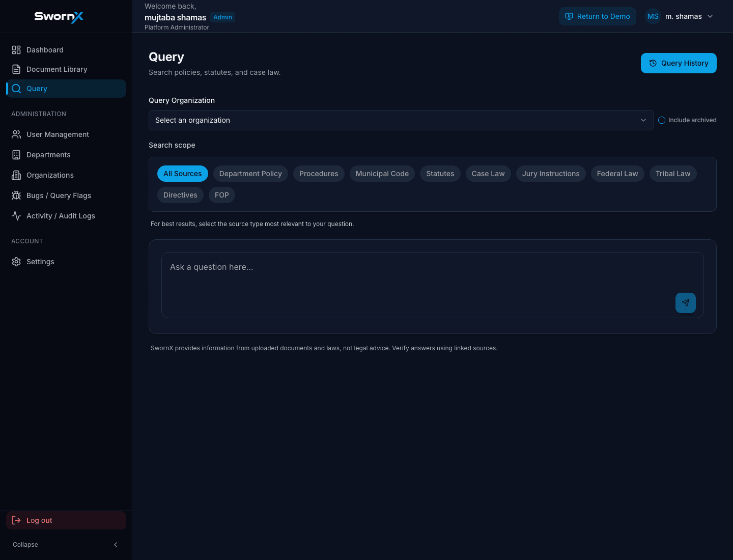Click the Bugs / Query Flags bug icon

coord(16,195)
